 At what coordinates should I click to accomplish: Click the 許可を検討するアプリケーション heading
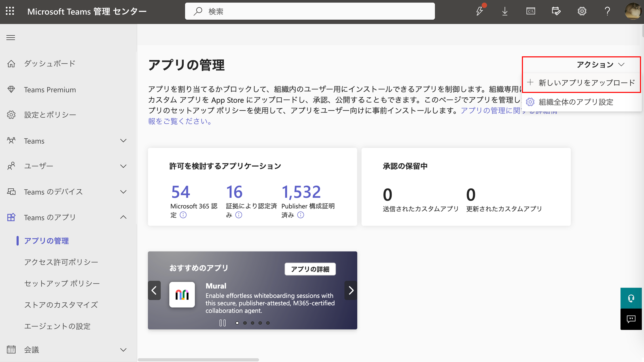[225, 166]
